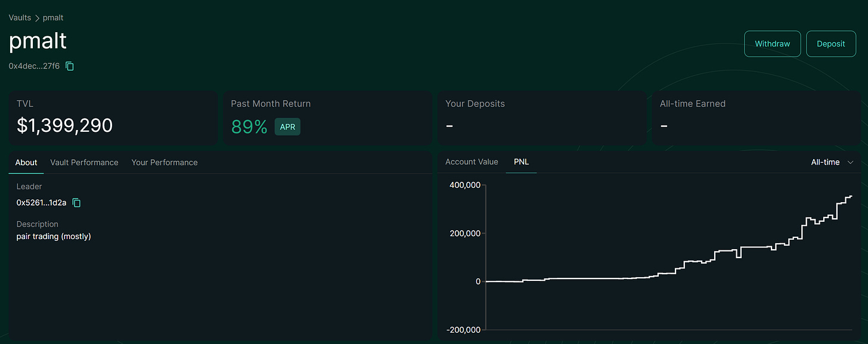
Task: Click the breadcrumb arrow after Vaults
Action: [37, 18]
